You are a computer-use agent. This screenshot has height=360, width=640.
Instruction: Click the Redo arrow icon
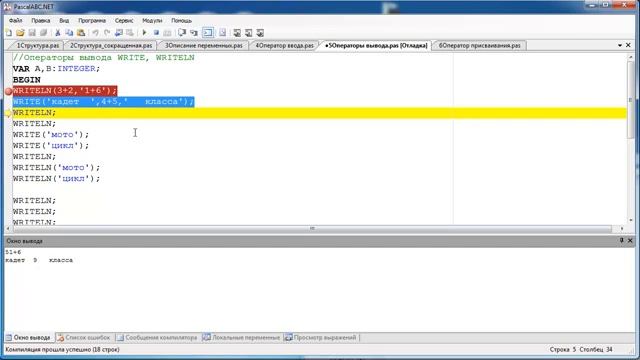[x=107, y=33]
